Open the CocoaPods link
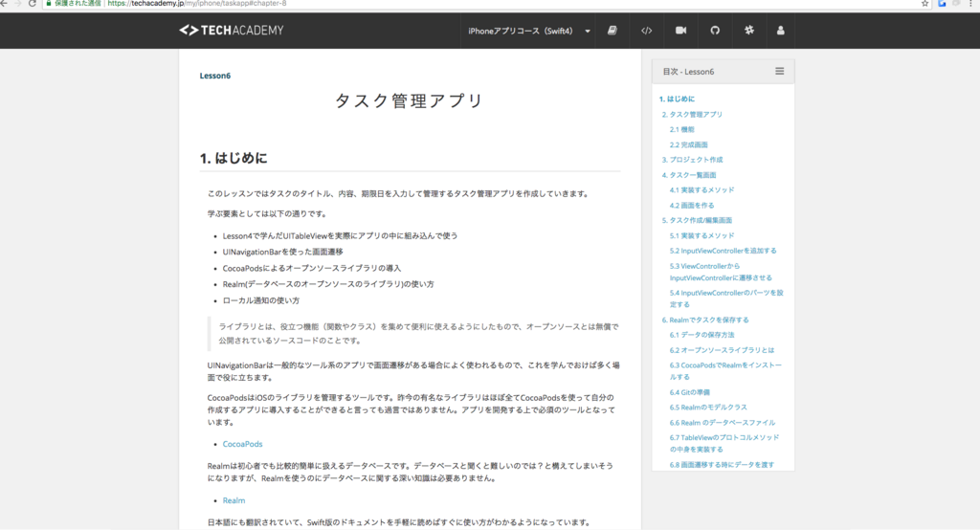 [242, 444]
